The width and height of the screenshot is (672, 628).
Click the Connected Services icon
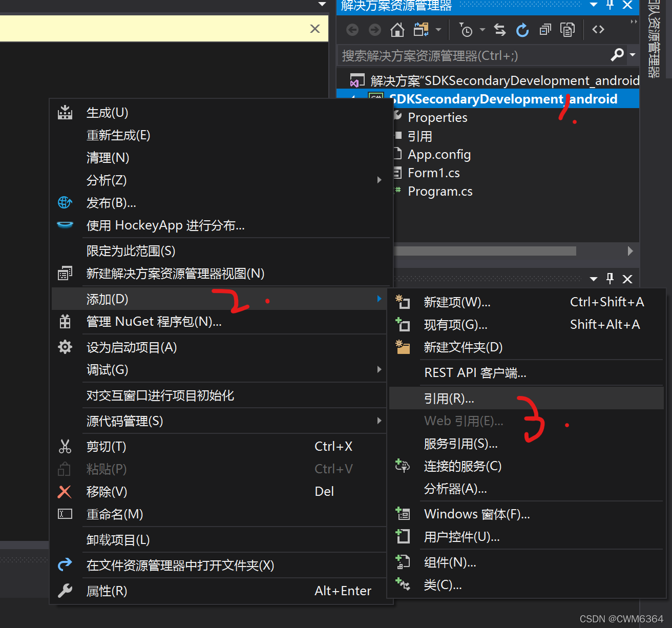coord(403,466)
